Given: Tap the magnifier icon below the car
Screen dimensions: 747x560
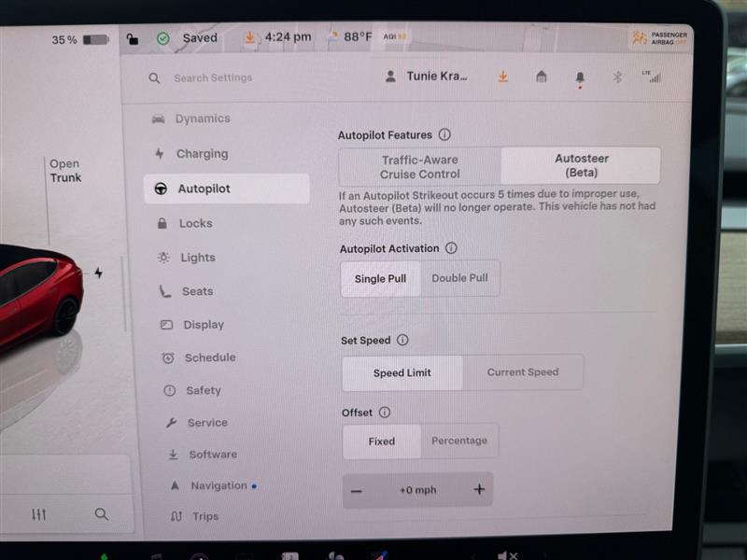Looking at the screenshot, I should point(101,514).
